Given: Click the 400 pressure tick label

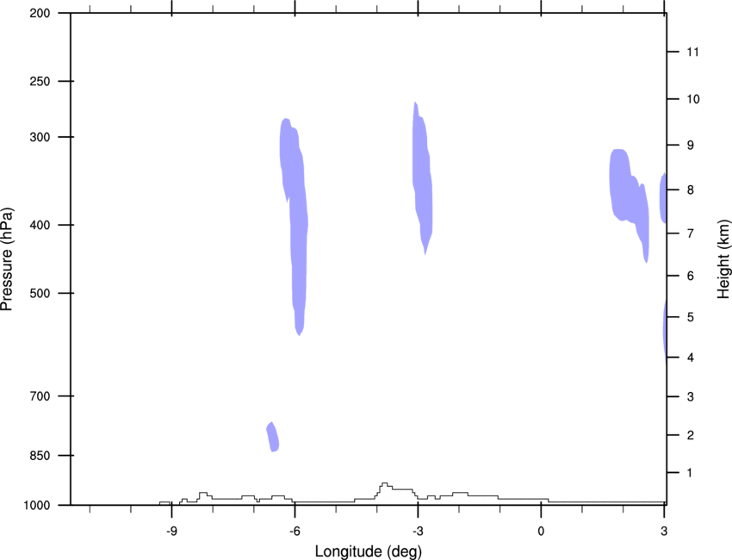Looking at the screenshot, I should pyautogui.click(x=40, y=225).
